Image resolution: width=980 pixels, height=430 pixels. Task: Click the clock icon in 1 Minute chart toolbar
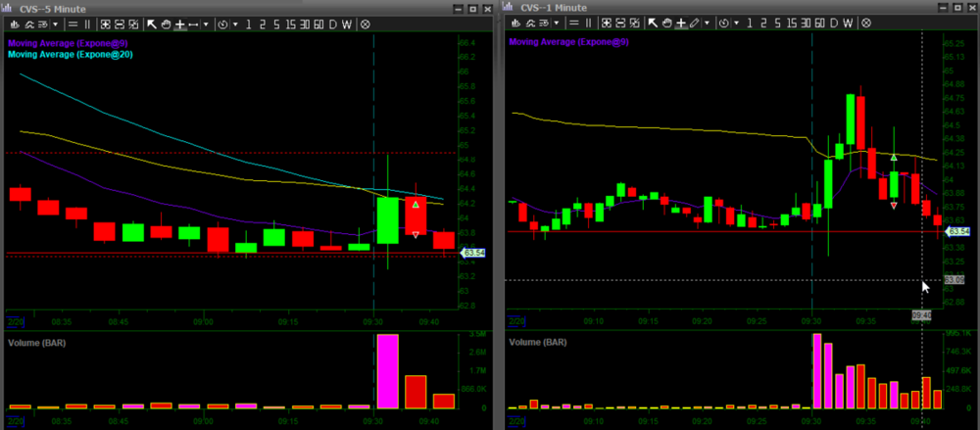pyautogui.click(x=723, y=23)
